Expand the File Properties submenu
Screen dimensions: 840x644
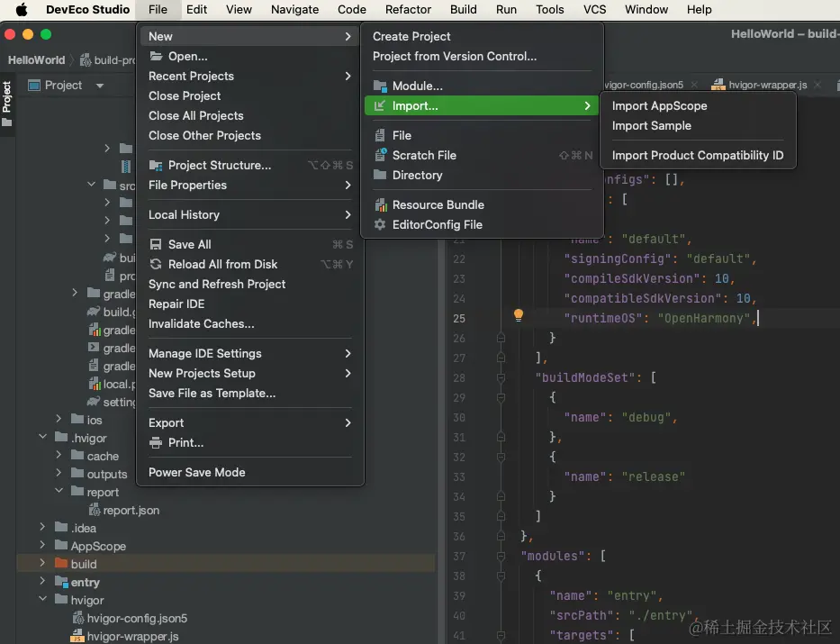pyautogui.click(x=348, y=185)
